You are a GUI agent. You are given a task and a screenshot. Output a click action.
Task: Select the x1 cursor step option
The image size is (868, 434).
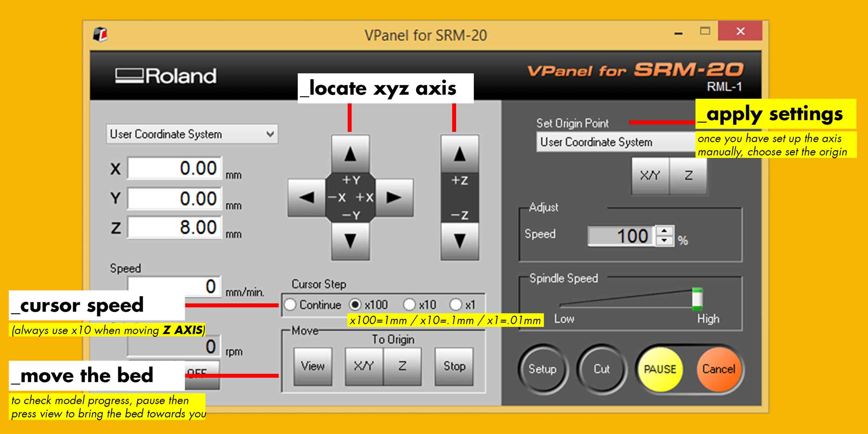[456, 305]
